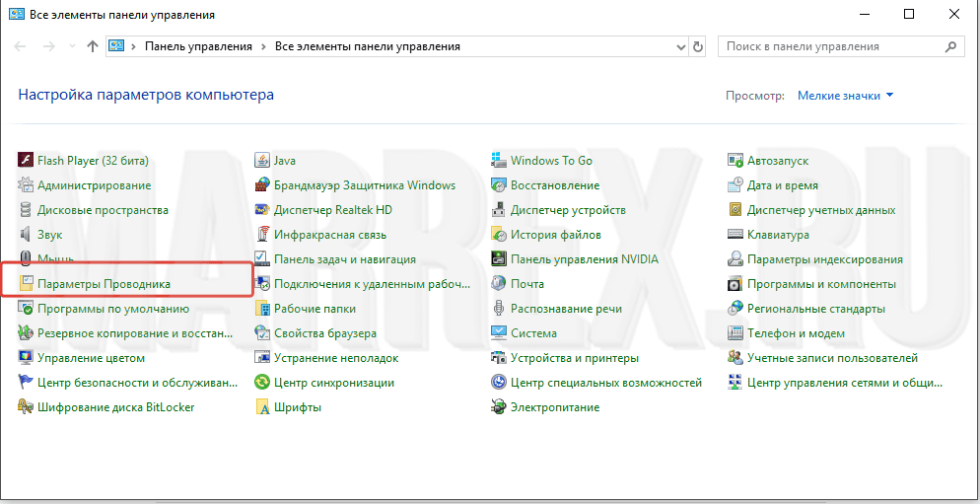Screen dimensions: 980x504
Task: Click the Forward navigation arrow
Action: point(48,46)
